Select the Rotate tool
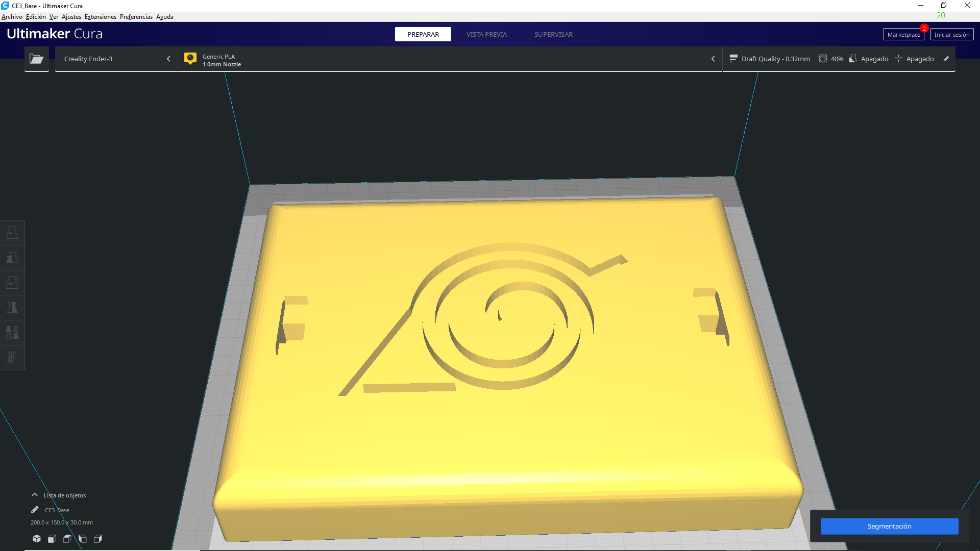 tap(12, 283)
